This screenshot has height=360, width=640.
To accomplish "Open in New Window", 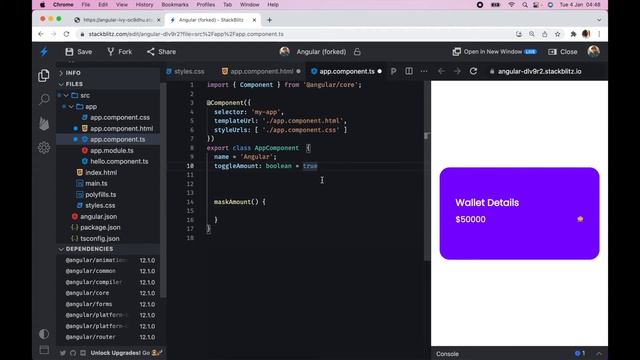I will coord(494,52).
